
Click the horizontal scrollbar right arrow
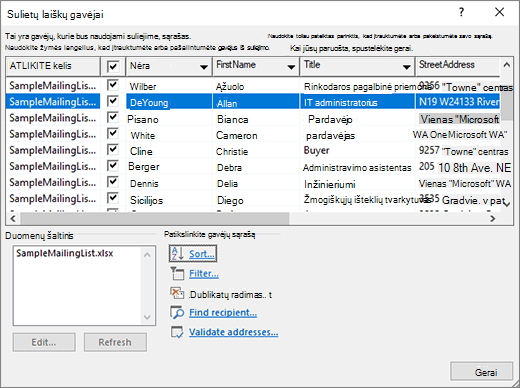tap(492, 219)
